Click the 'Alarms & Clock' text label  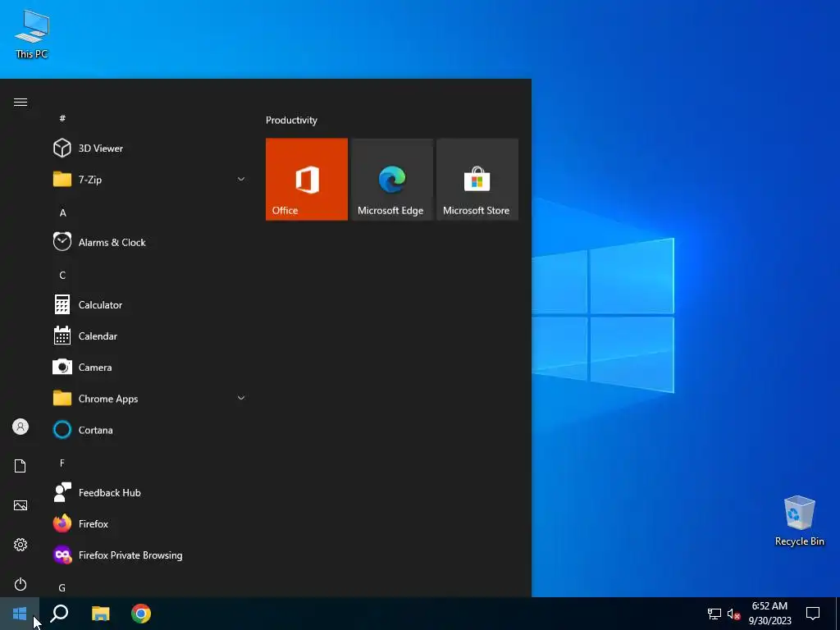coord(112,242)
